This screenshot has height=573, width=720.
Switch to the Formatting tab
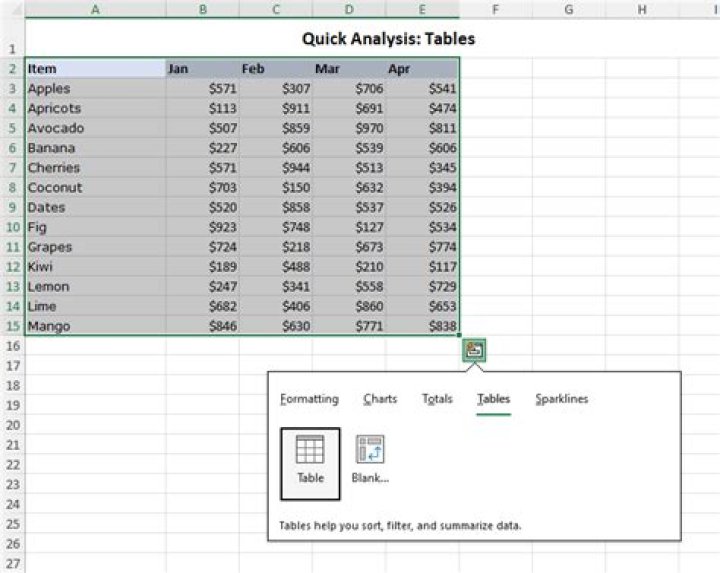309,399
